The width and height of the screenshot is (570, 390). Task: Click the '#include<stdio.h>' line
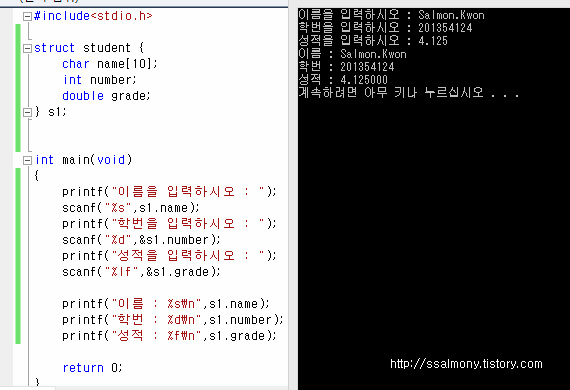point(93,16)
